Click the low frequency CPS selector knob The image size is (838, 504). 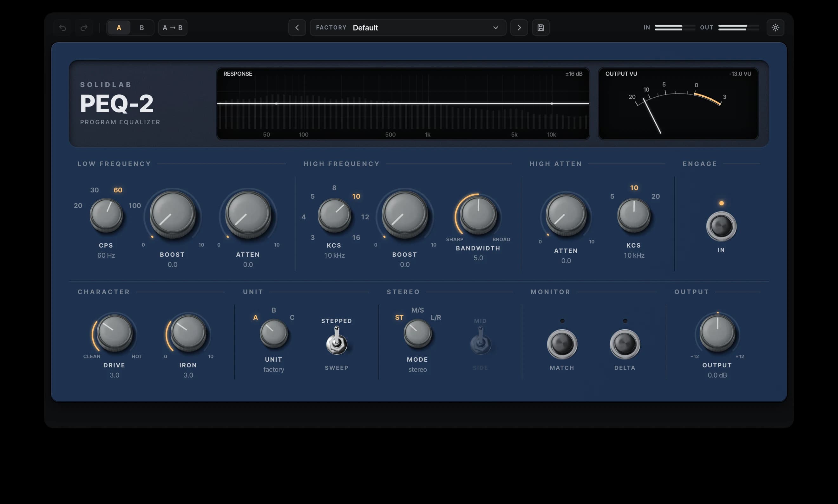pos(106,215)
